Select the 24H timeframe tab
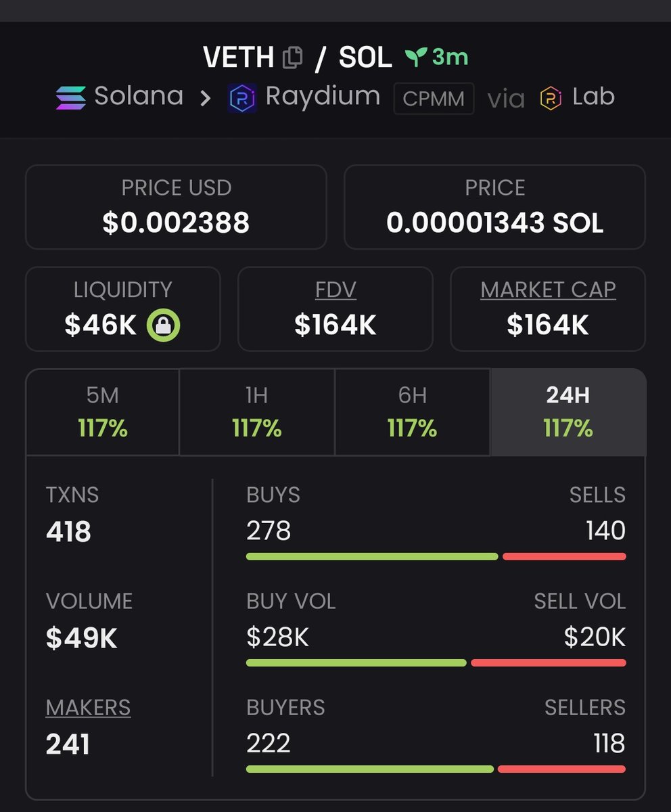Image resolution: width=671 pixels, height=812 pixels. point(568,412)
